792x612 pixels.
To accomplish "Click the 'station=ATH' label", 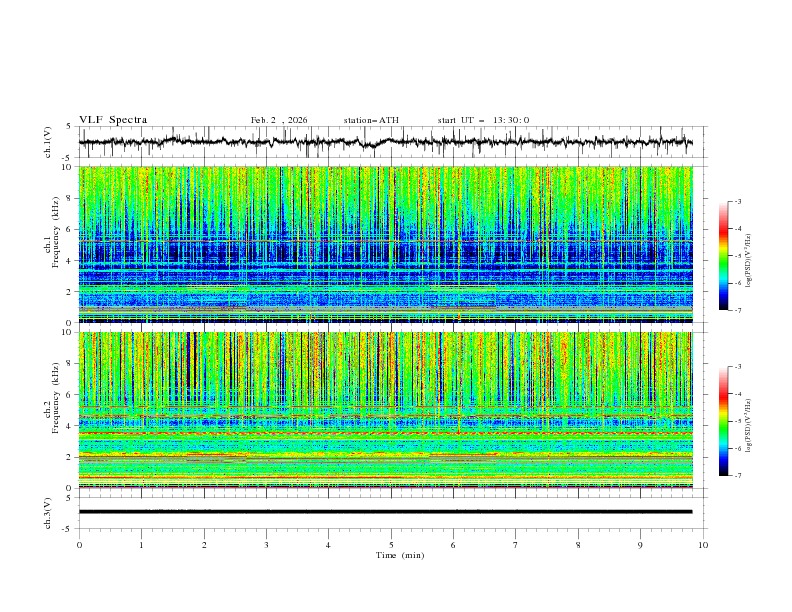I will tap(371, 120).
